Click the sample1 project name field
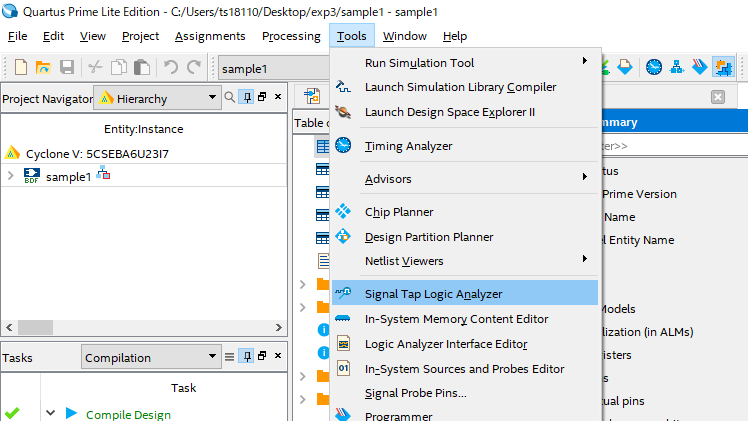The height and width of the screenshot is (421, 748). click(x=273, y=69)
